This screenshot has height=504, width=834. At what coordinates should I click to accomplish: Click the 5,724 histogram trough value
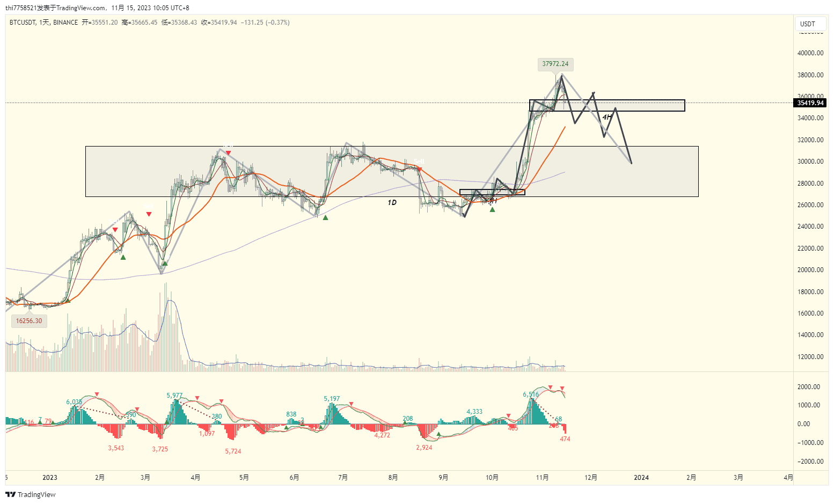coord(233,451)
